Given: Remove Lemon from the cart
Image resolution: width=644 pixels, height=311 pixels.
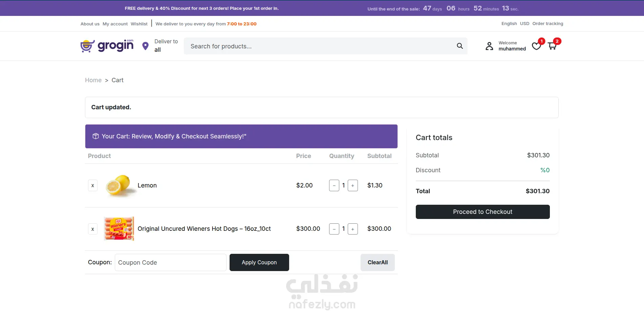Looking at the screenshot, I should [x=93, y=185].
